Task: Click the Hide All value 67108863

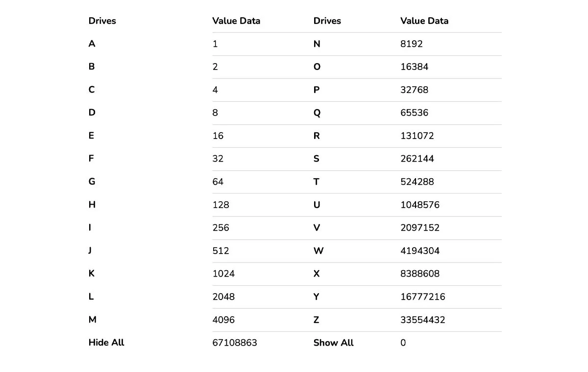Action: coord(235,343)
